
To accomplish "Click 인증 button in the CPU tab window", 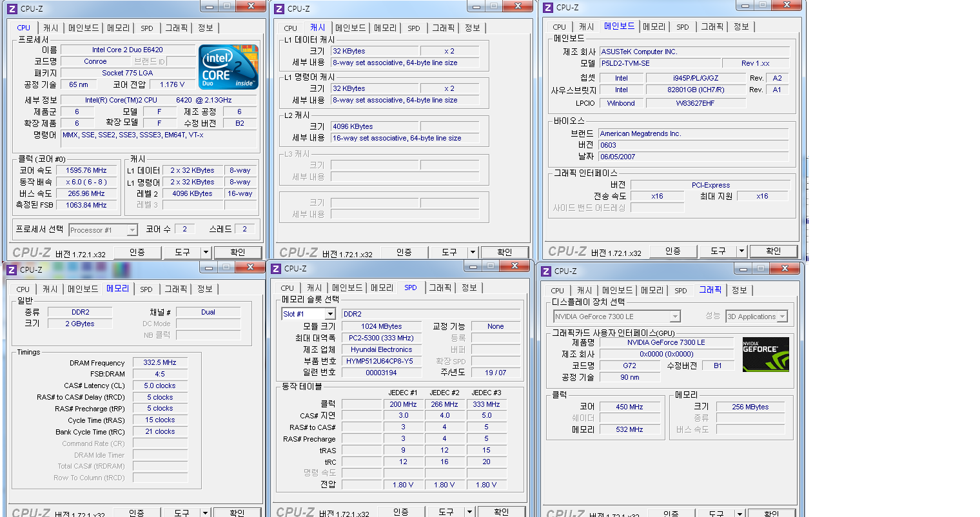I will pyautogui.click(x=137, y=252).
